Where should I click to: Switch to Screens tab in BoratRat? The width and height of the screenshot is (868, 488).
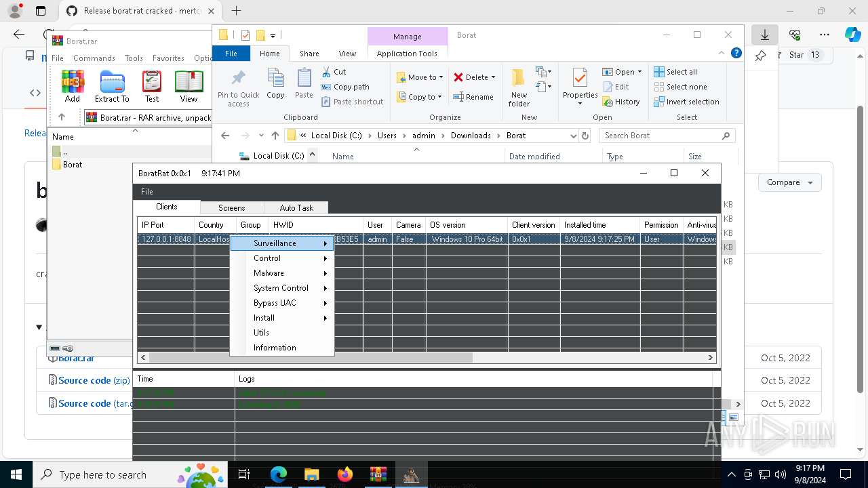point(231,208)
